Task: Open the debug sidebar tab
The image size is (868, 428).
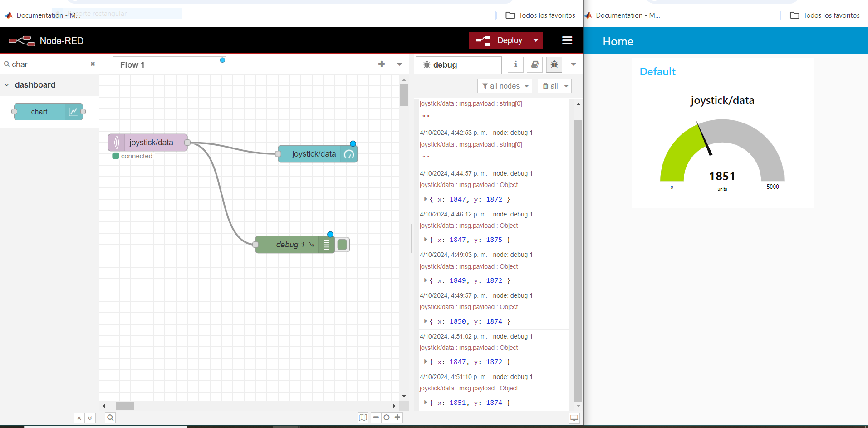Action: tap(458, 65)
